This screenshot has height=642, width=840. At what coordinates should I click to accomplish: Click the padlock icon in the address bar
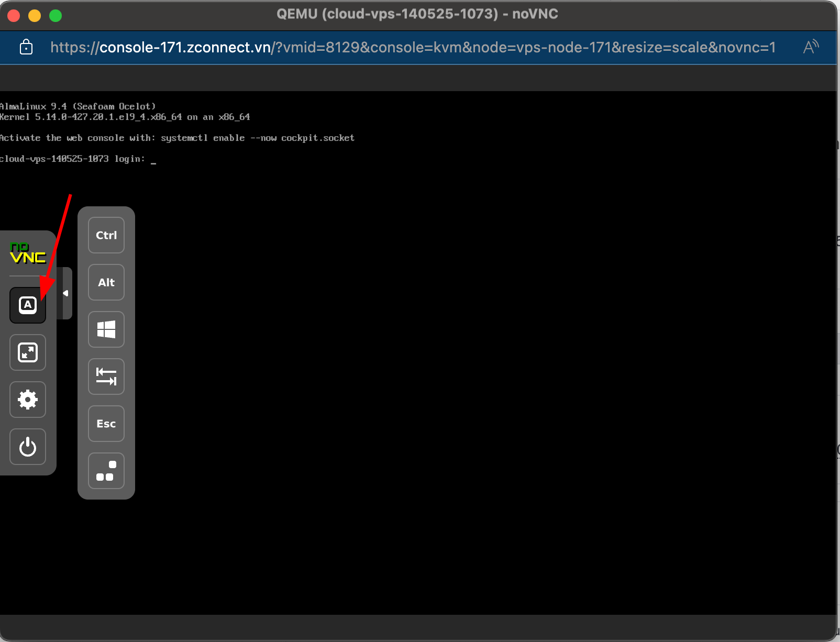click(x=25, y=47)
